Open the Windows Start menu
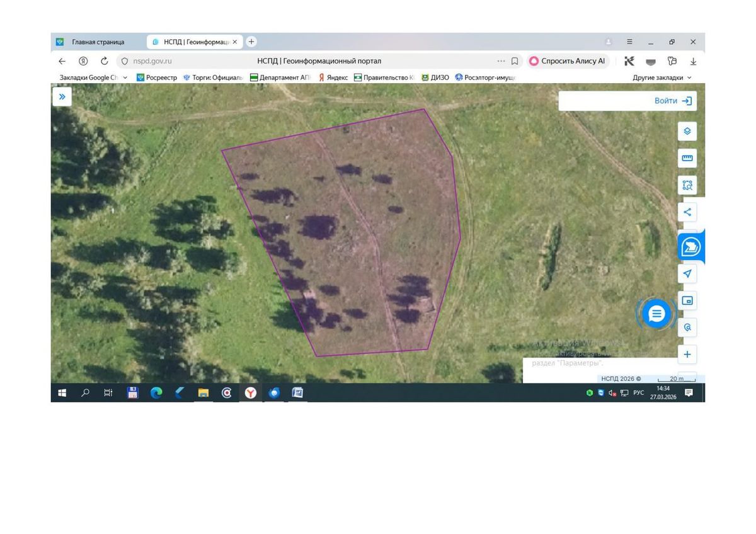 62,393
